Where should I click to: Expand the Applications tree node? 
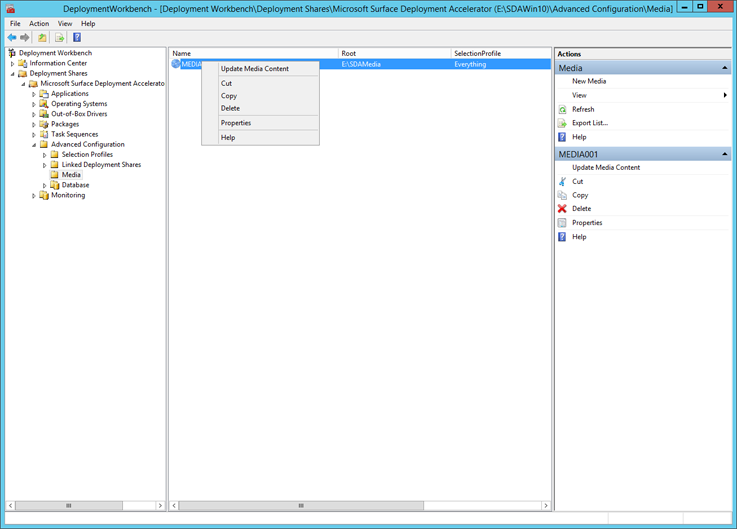click(34, 94)
